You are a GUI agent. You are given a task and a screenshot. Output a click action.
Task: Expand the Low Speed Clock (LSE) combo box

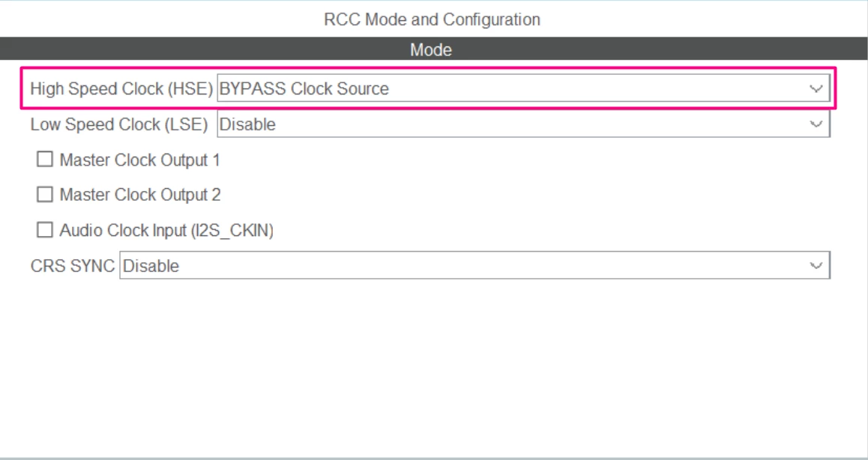pos(523,124)
